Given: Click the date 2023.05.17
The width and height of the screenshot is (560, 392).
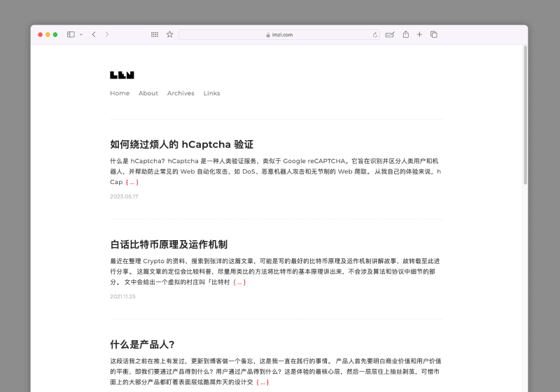Looking at the screenshot, I should (124, 197).
